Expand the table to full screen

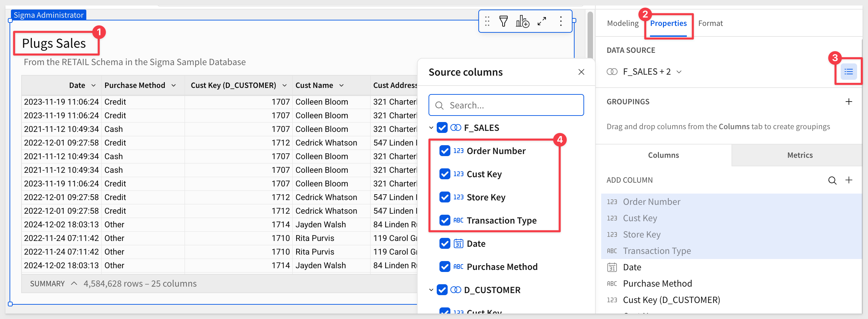tap(542, 21)
